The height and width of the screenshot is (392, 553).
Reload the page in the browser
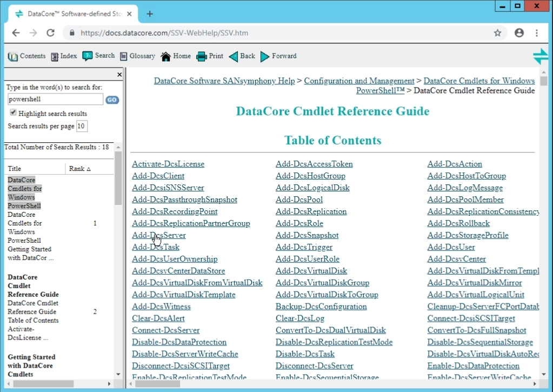click(x=50, y=33)
